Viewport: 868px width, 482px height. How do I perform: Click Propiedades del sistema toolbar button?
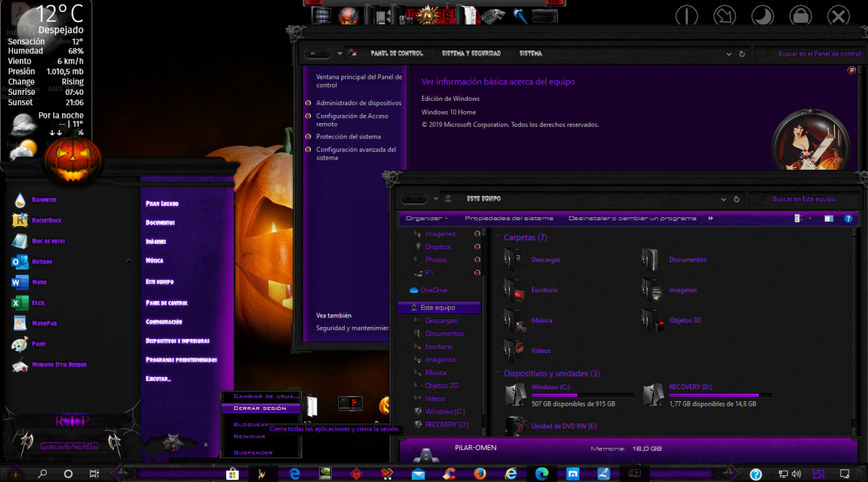(509, 219)
